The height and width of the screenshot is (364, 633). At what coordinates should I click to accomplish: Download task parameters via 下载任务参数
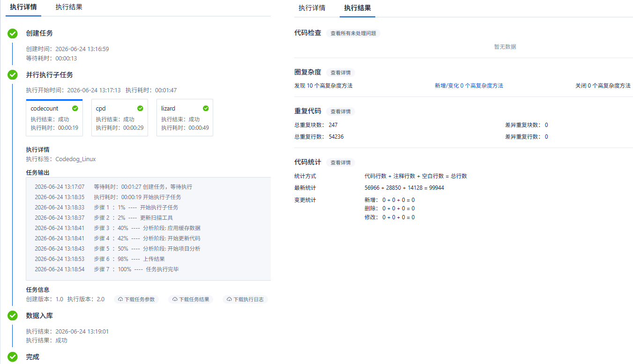[x=136, y=299]
